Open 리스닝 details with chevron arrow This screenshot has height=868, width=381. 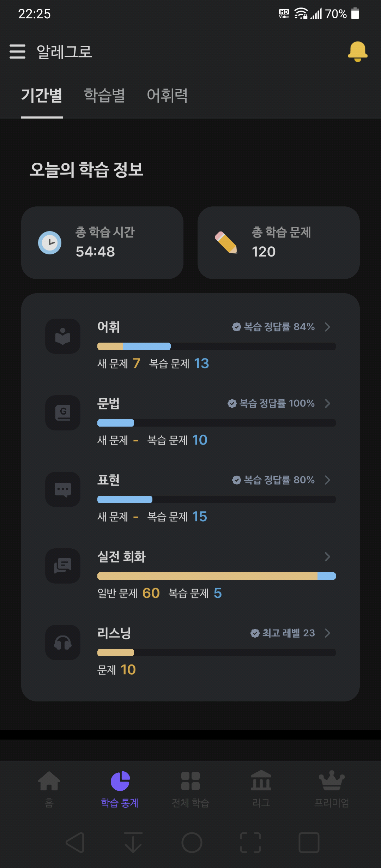coord(327,633)
